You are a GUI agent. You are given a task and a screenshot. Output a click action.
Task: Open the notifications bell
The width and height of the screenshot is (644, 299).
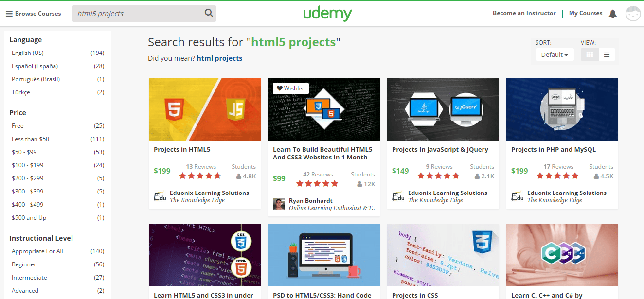[613, 14]
